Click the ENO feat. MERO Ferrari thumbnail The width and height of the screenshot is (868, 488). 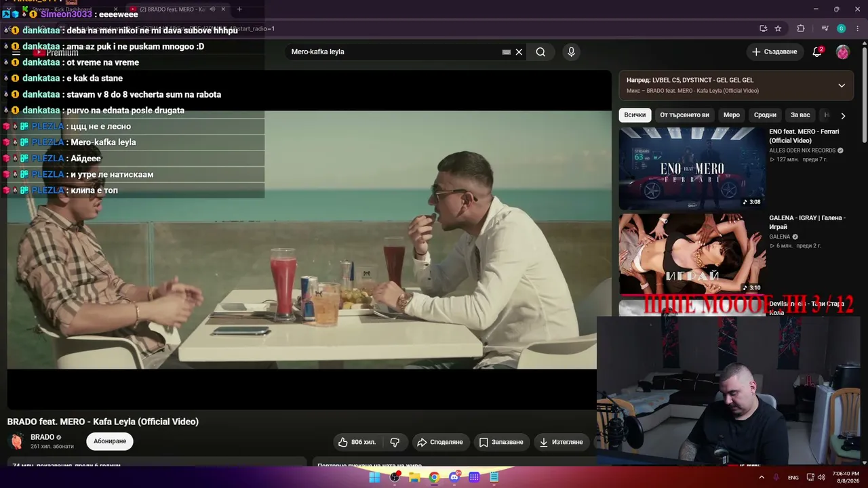coord(692,168)
